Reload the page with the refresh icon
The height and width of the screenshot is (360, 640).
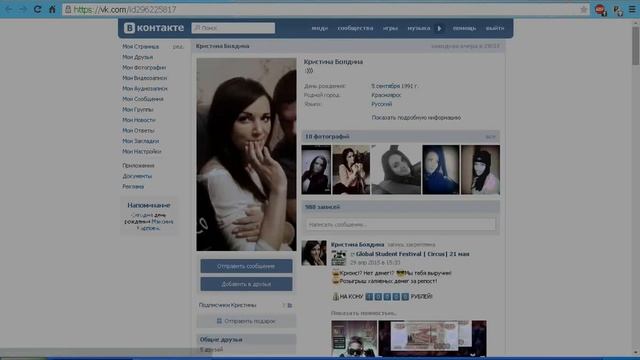(x=38, y=9)
